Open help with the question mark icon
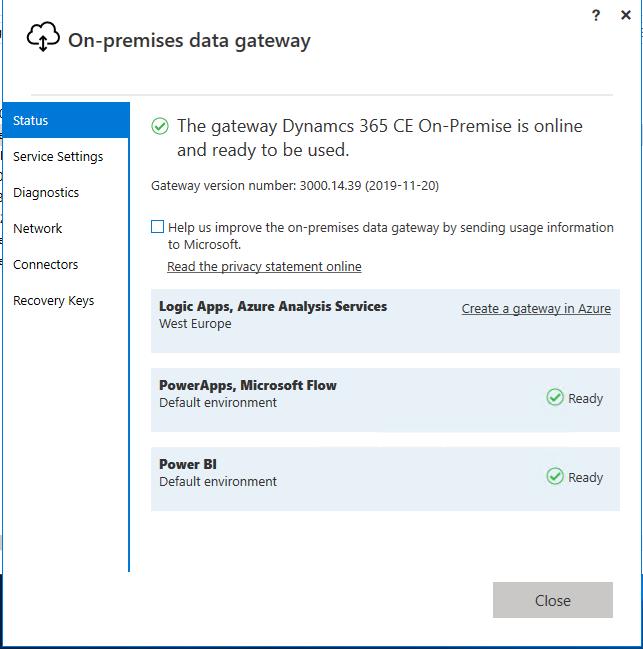Screen dimensions: 643x649 (x=596, y=15)
